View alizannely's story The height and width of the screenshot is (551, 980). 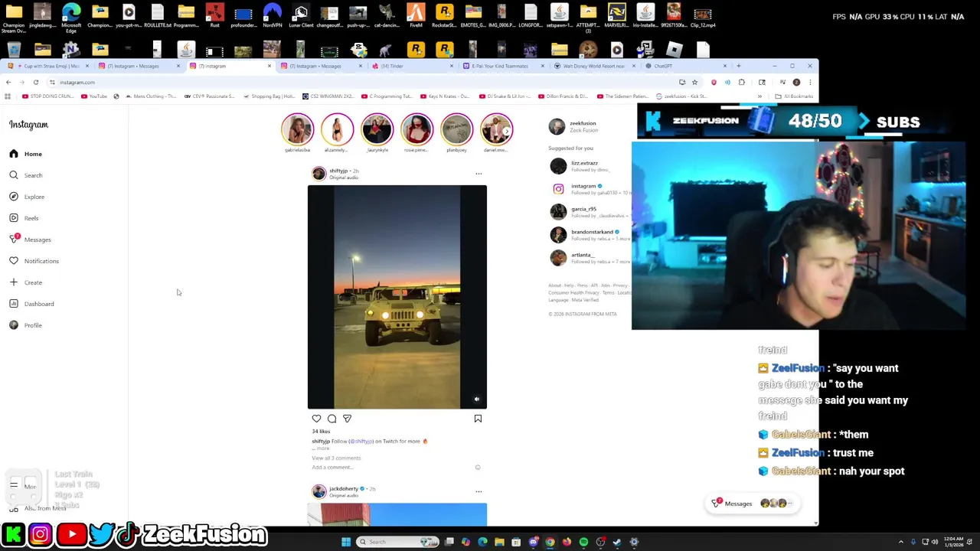(337, 129)
